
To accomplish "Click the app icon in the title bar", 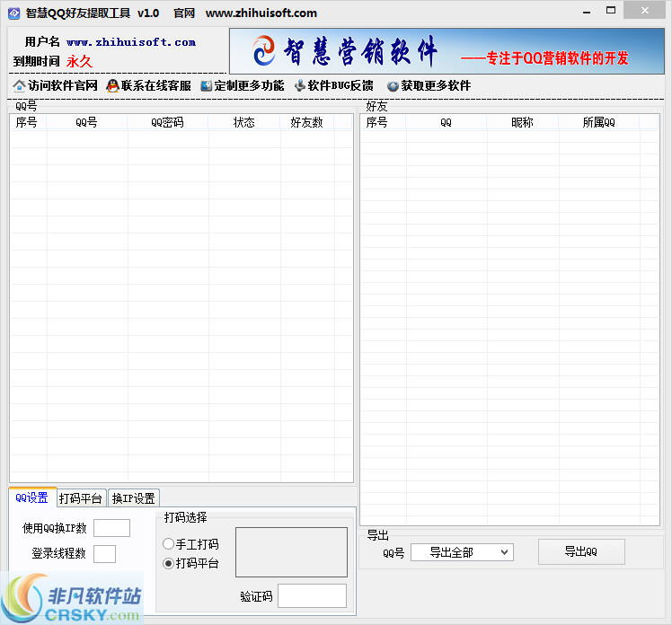I will click(x=14, y=13).
